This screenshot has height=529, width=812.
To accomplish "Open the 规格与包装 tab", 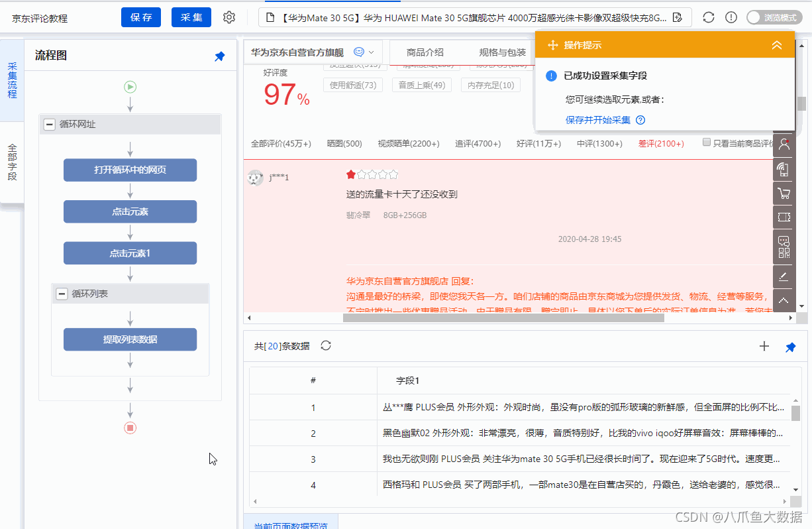I will (503, 52).
